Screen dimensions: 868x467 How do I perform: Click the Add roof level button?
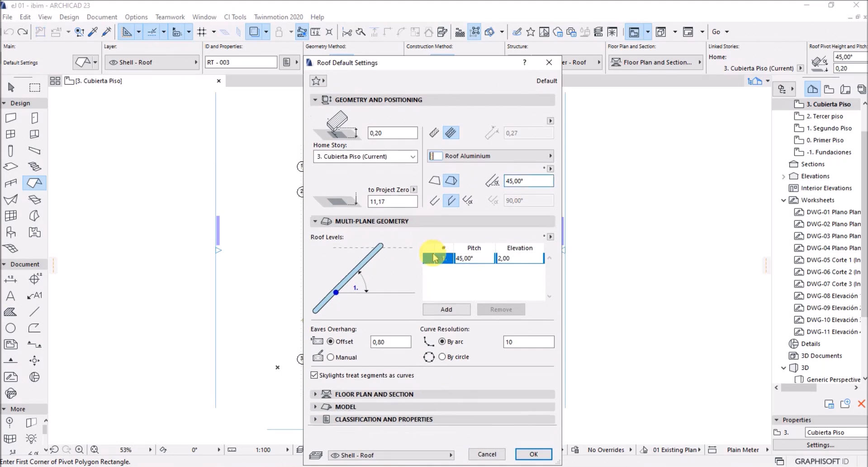coord(446,310)
